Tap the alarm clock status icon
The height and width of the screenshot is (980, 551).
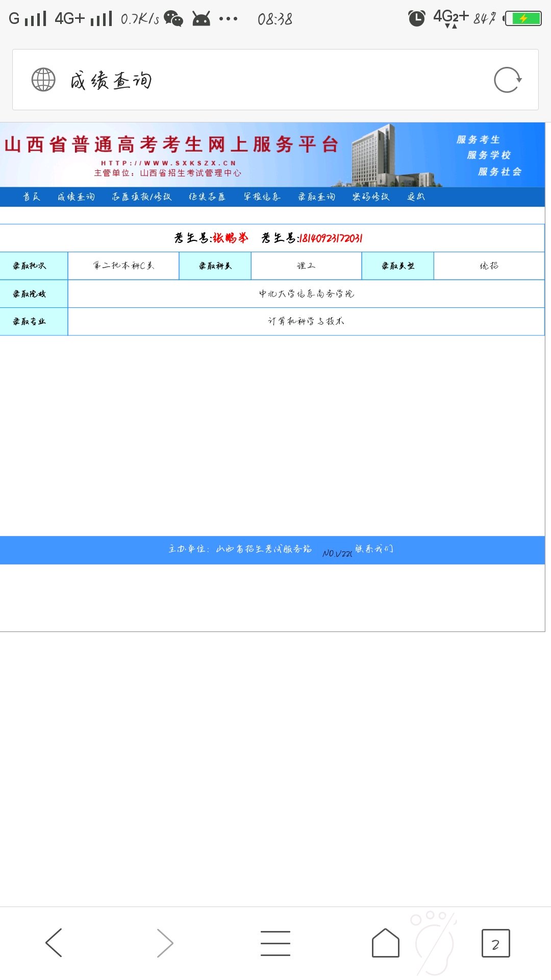417,18
